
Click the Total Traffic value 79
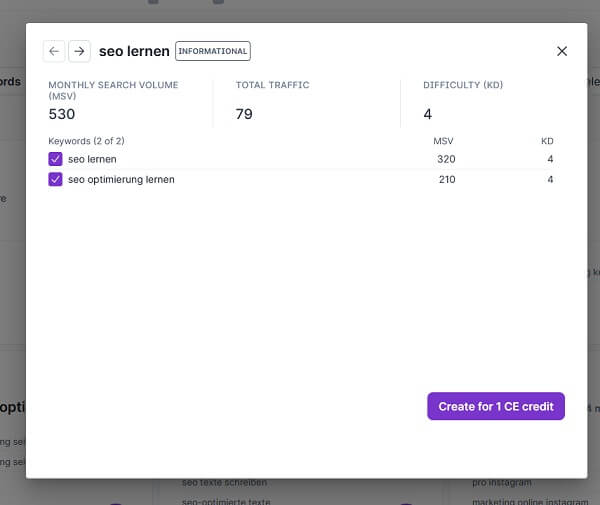tap(244, 114)
